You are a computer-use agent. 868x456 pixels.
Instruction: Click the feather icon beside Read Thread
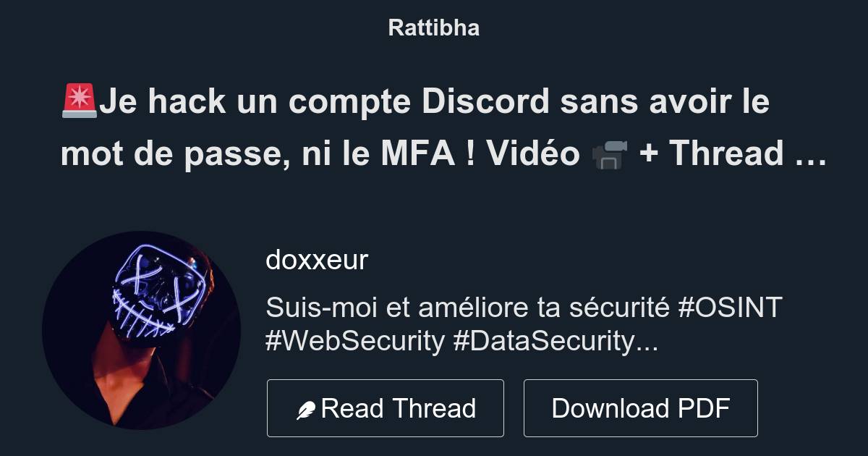point(306,410)
